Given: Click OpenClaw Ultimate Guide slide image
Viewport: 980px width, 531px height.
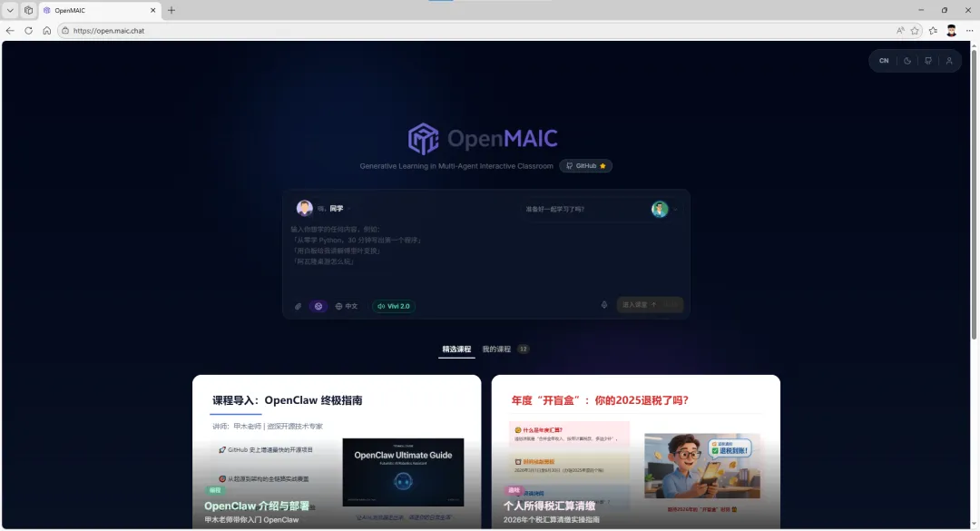Looking at the screenshot, I should 403,472.
